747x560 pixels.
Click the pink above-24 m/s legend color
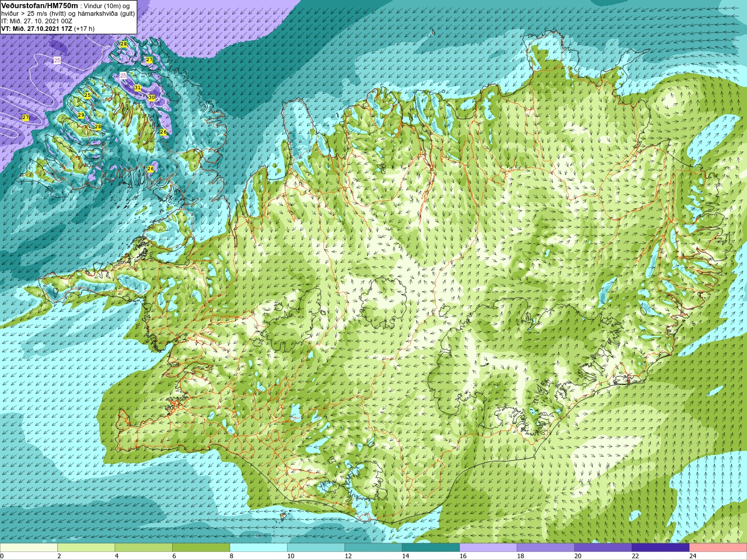718,547
